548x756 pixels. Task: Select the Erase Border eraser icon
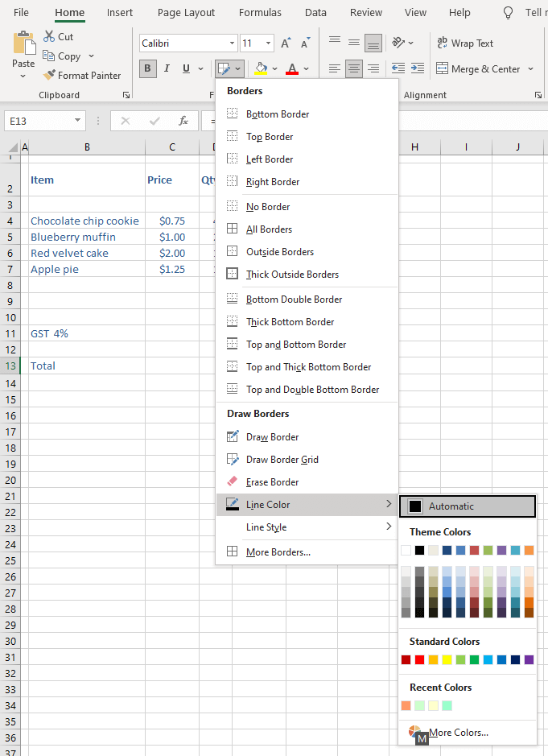point(233,482)
